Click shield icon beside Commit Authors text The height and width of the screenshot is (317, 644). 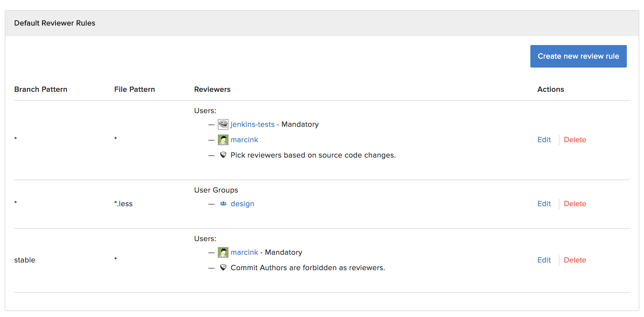[x=223, y=268]
